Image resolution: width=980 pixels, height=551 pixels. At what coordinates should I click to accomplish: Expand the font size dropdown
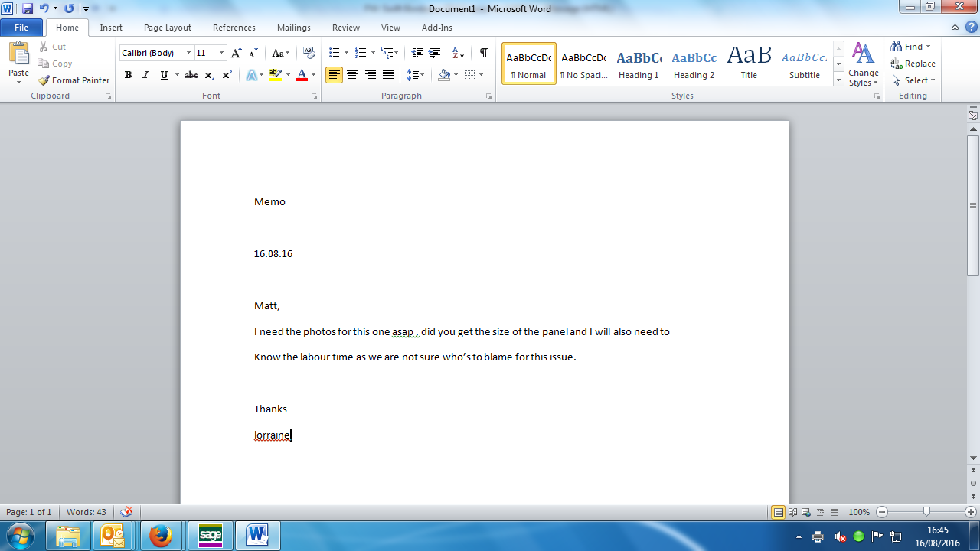pos(222,53)
